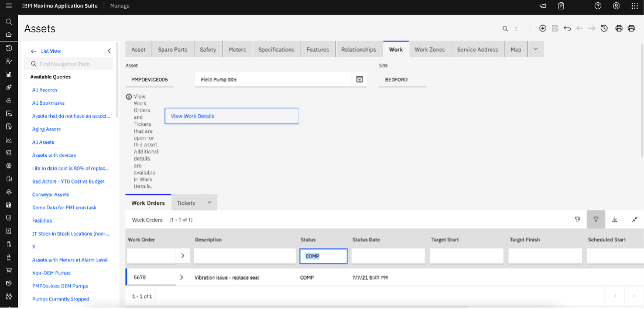This screenshot has width=644, height=309.
Task: Open detail menu beside Work Order filter
Action: click(183, 256)
